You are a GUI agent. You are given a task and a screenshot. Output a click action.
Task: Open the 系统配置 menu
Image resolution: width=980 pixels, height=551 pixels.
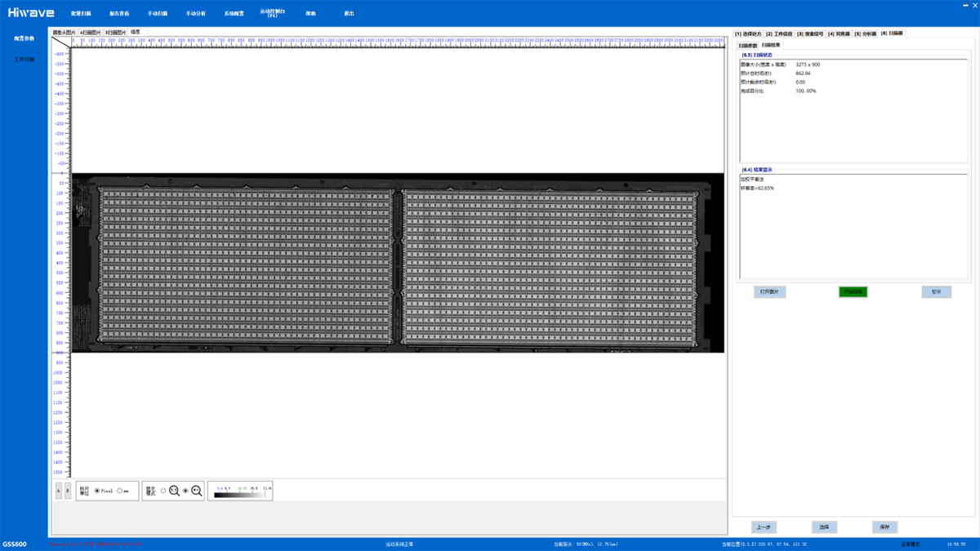coord(234,14)
